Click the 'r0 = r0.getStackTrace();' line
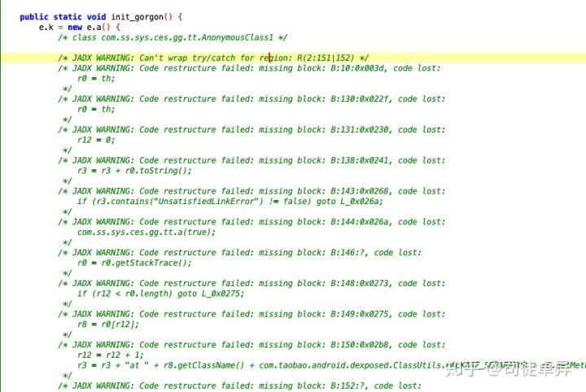 point(134,263)
